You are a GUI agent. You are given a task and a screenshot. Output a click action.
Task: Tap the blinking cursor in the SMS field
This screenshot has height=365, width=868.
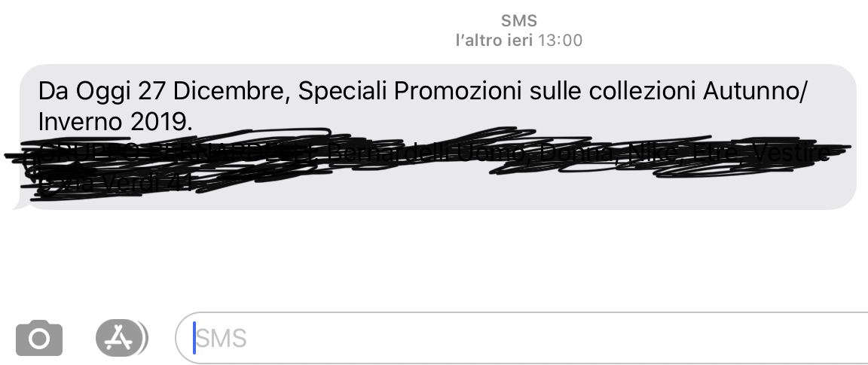[194, 338]
